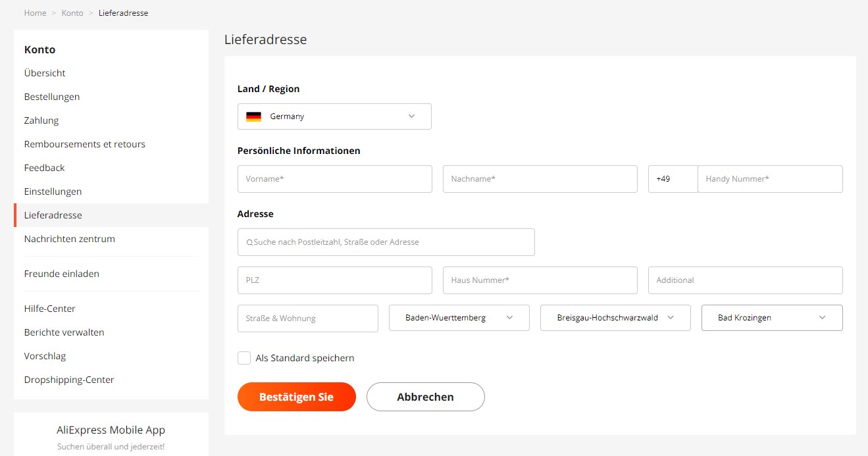Image resolution: width=868 pixels, height=456 pixels.
Task: Click the magnifier icon in the address search field
Action: (x=248, y=242)
